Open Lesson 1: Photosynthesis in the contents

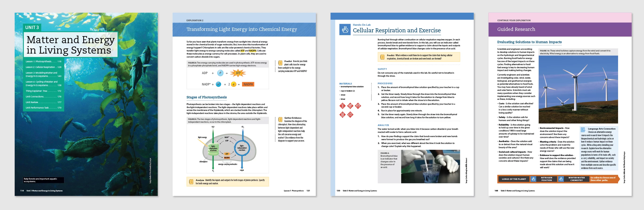point(43,61)
